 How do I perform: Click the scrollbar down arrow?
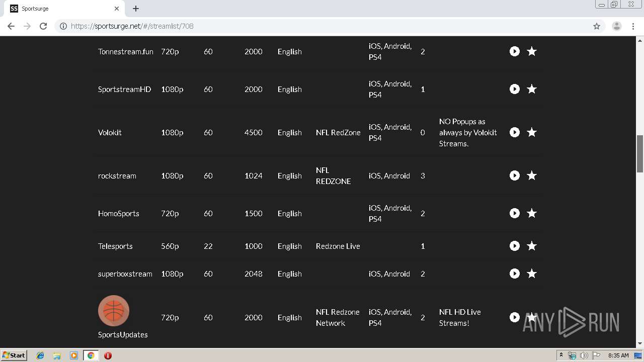(x=640, y=344)
